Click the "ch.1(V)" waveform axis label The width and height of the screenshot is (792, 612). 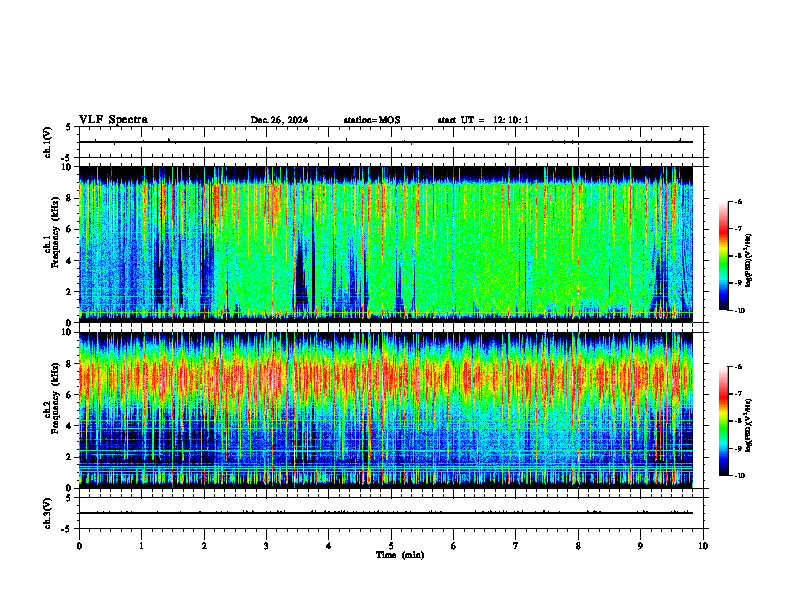tap(48, 142)
